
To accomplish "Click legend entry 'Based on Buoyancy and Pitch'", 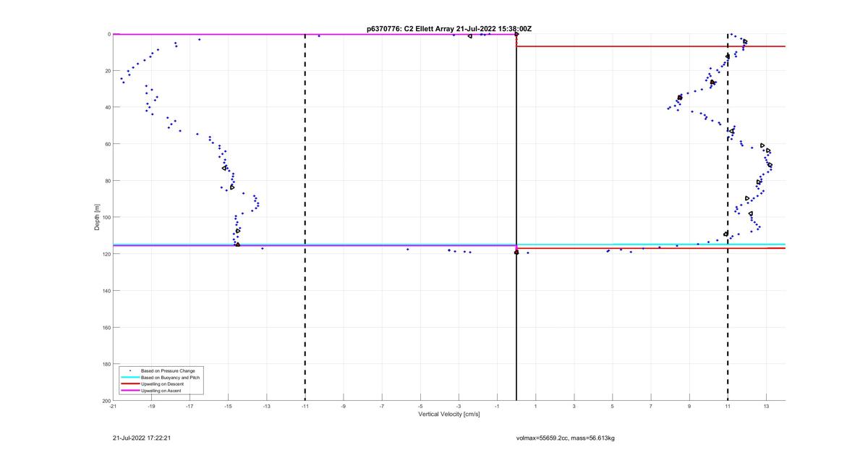I will tap(171, 378).
